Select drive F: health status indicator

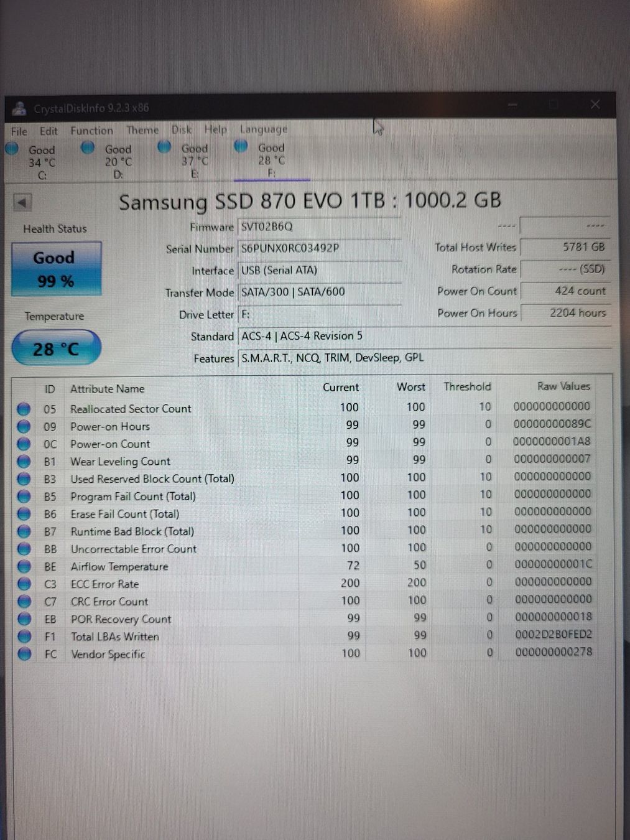pos(240,147)
